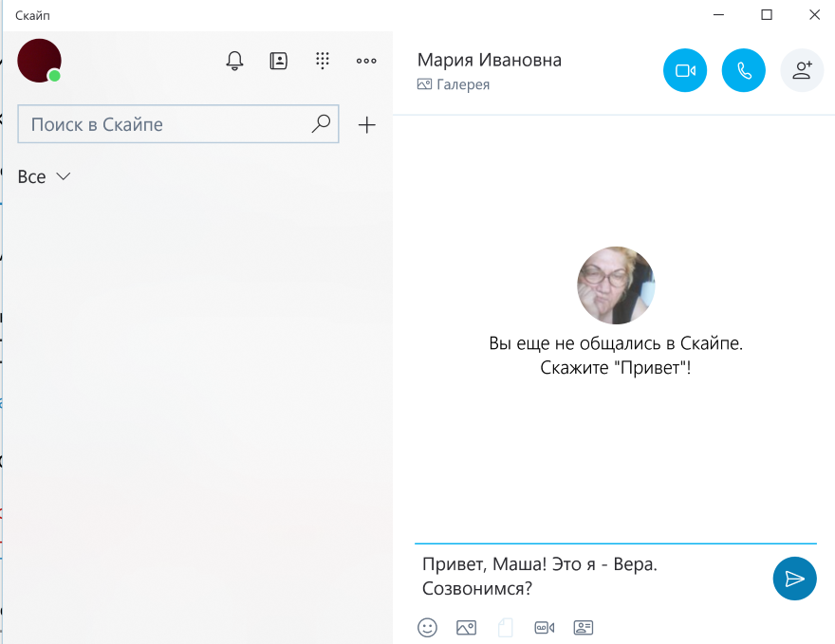Image resolution: width=835 pixels, height=644 pixels.
Task: Add people to the conversation
Action: [x=802, y=70]
